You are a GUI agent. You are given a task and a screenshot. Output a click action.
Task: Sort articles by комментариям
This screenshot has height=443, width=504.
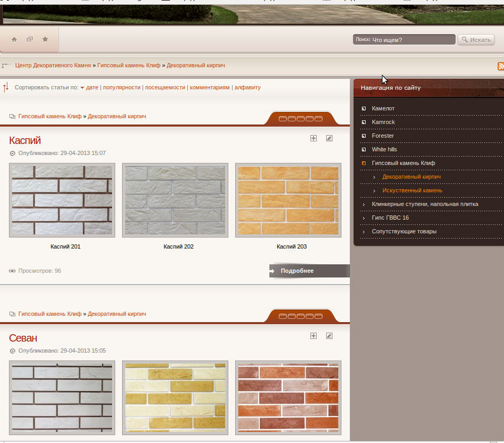[209, 87]
